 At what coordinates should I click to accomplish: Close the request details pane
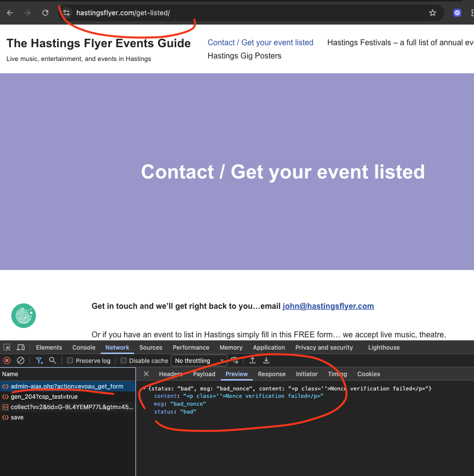click(x=146, y=374)
